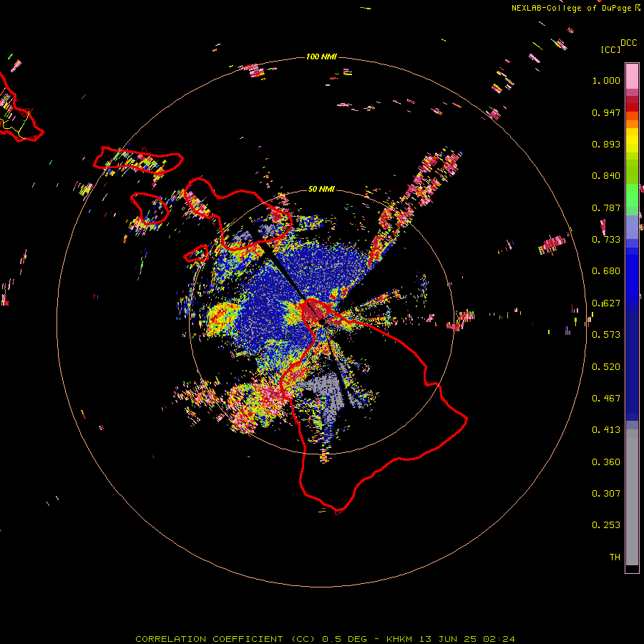Click the pink top segment of color bar
This screenshot has height=644, width=644.
[632, 76]
